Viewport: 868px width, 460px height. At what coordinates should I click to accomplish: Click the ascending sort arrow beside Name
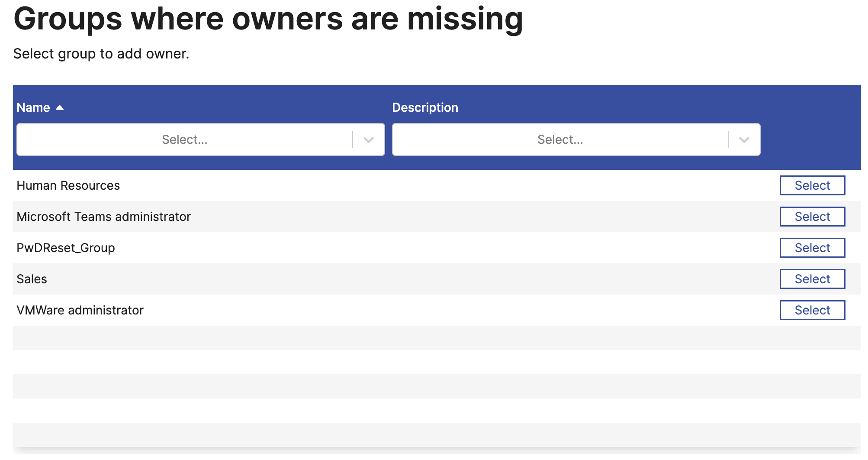(60, 107)
